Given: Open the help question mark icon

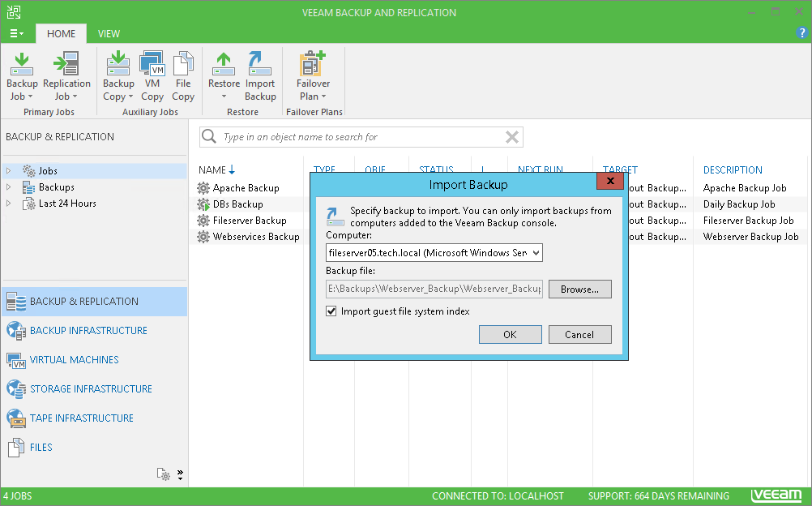Looking at the screenshot, I should (x=801, y=33).
